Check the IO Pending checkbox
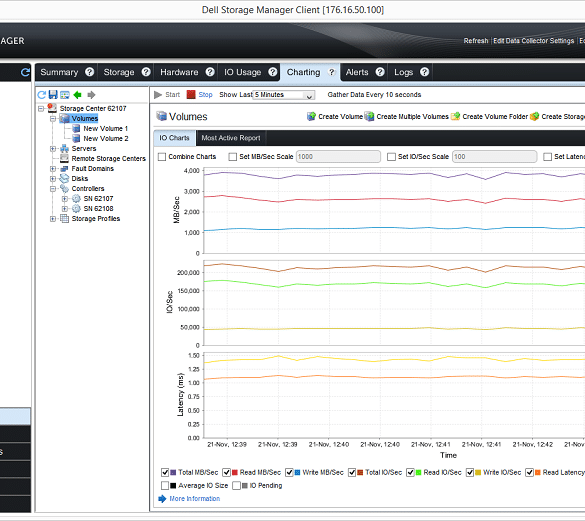Screen dimensions: 585x521 [x=237, y=486]
